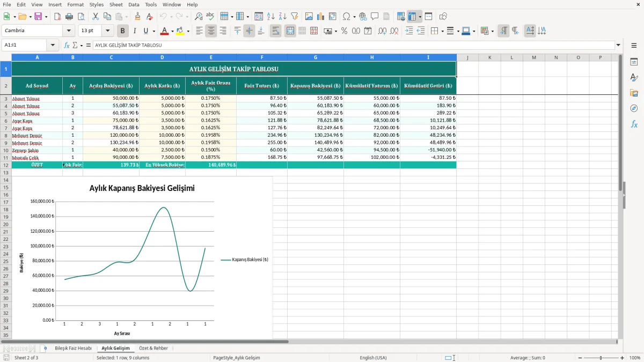Toggle Align Left
This screenshot has height=362, width=644.
(x=199, y=31)
